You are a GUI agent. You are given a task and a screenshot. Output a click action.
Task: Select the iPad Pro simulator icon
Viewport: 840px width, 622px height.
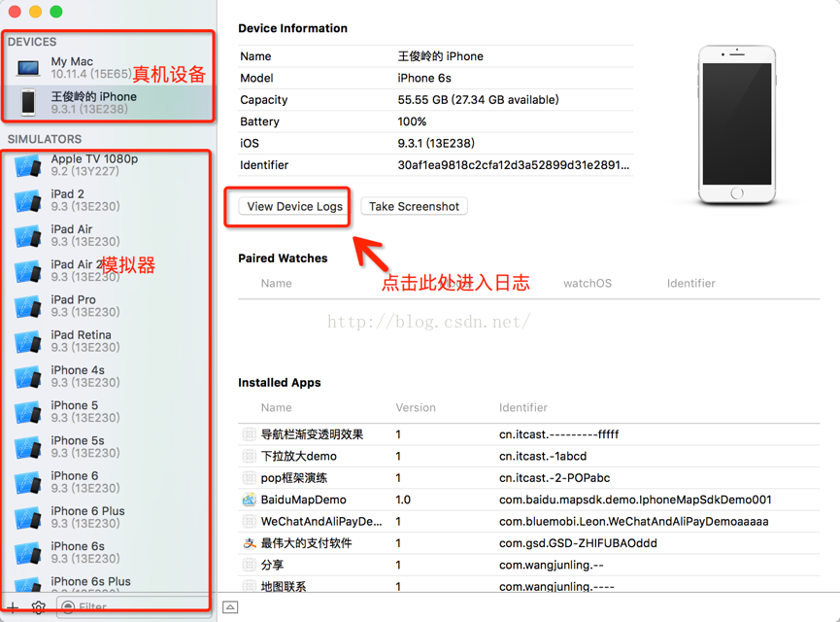[x=28, y=306]
